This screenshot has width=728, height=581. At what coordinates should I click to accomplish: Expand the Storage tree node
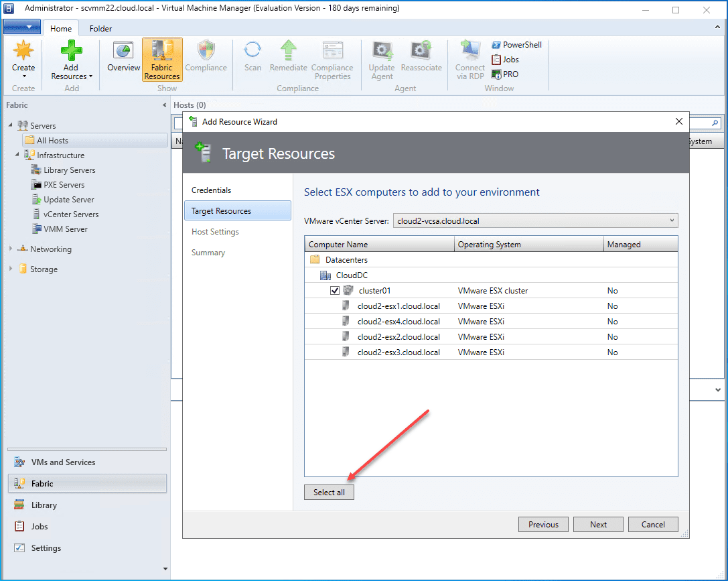tap(11, 269)
